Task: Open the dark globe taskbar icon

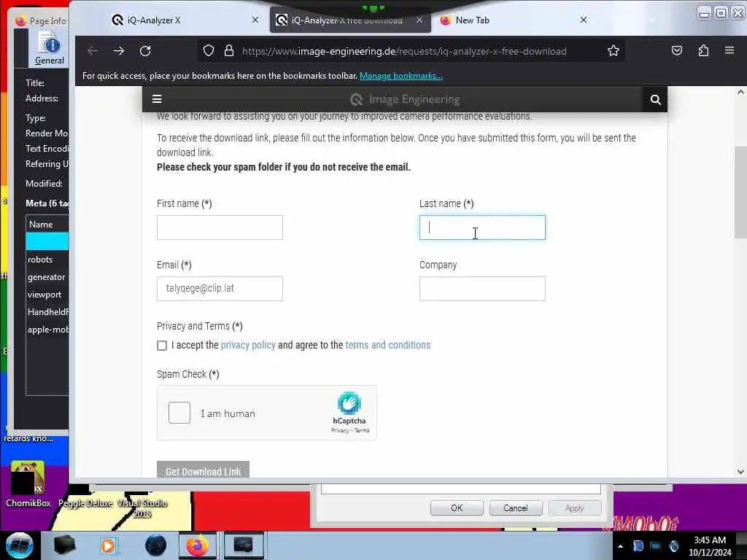Action: coord(155,545)
